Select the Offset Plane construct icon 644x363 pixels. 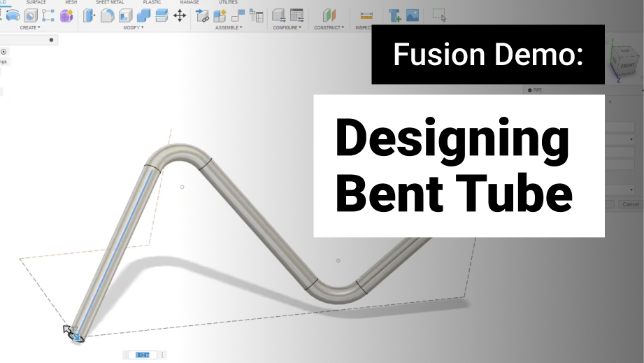(x=329, y=15)
